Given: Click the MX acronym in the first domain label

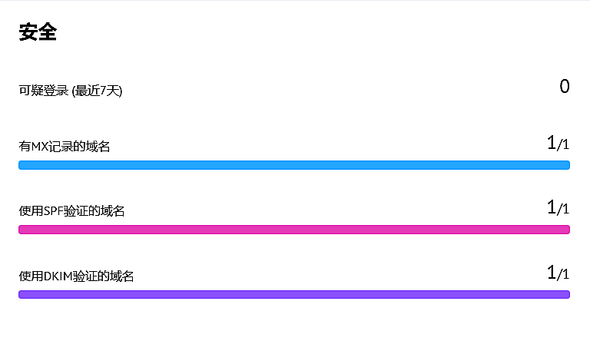Looking at the screenshot, I should click(x=39, y=146).
